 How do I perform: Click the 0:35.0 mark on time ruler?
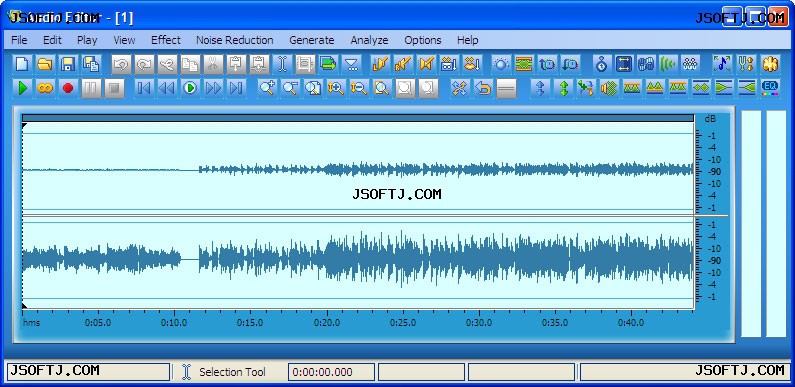(x=555, y=323)
